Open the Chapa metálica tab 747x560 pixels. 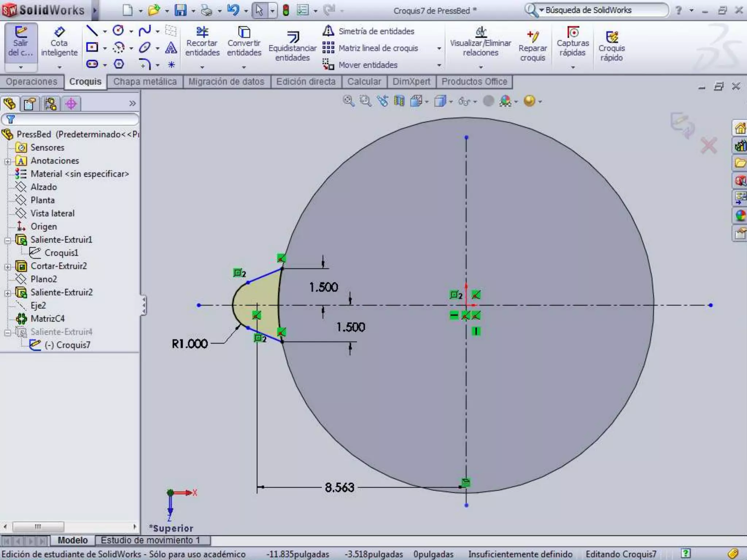[x=145, y=82]
